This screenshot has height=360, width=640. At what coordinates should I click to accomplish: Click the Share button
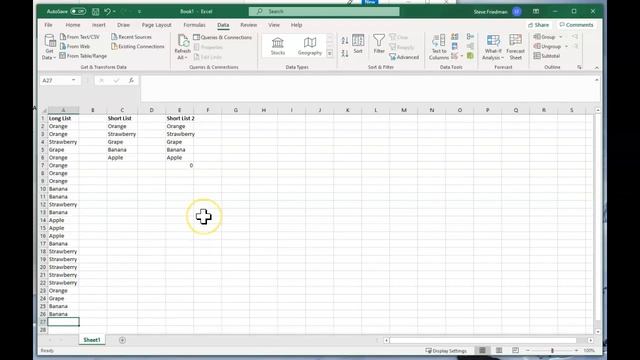click(538, 25)
